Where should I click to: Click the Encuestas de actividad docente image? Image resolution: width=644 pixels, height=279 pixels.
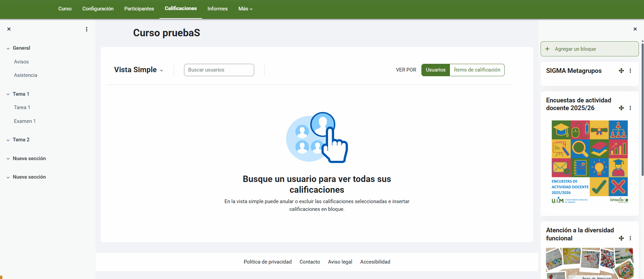click(x=590, y=162)
